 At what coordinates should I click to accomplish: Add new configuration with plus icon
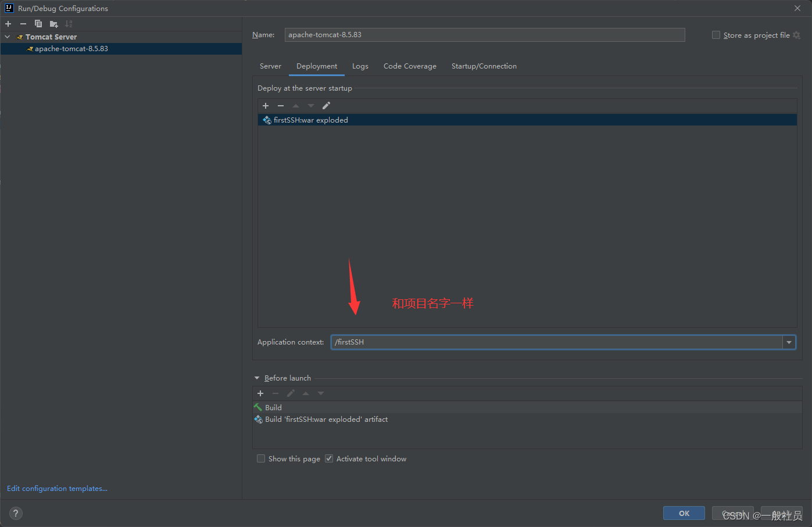pos(8,24)
